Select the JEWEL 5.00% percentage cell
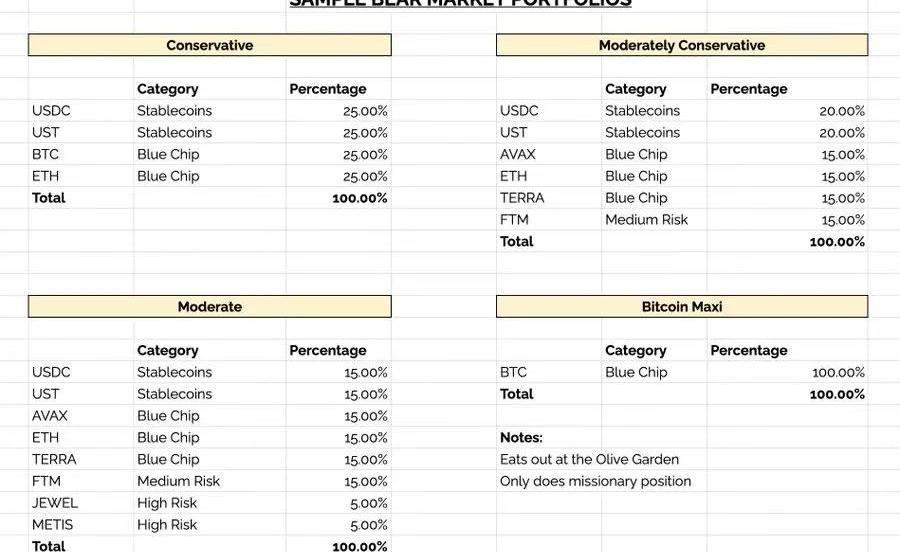 coord(368,503)
